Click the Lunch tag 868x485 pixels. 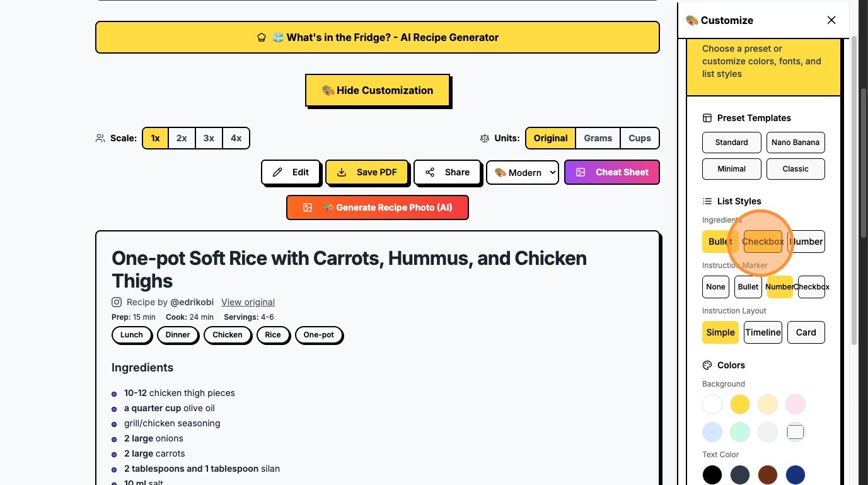[x=132, y=335]
